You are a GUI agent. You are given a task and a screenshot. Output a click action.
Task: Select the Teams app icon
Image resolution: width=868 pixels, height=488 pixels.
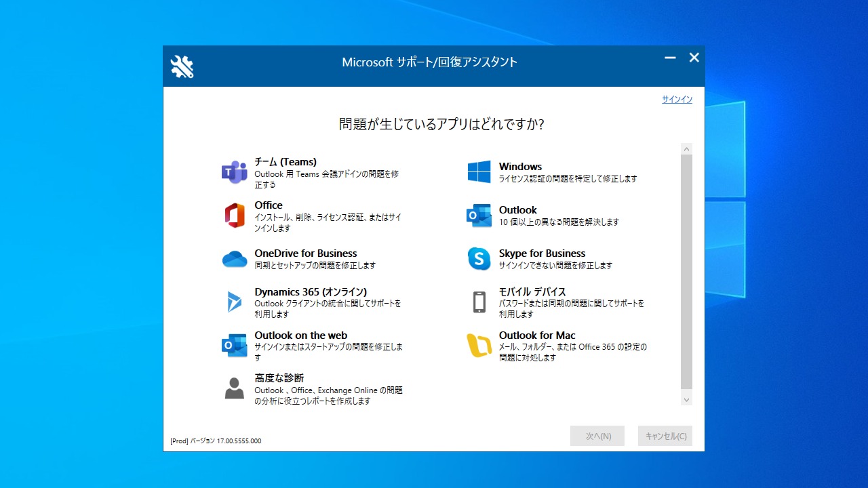point(235,173)
